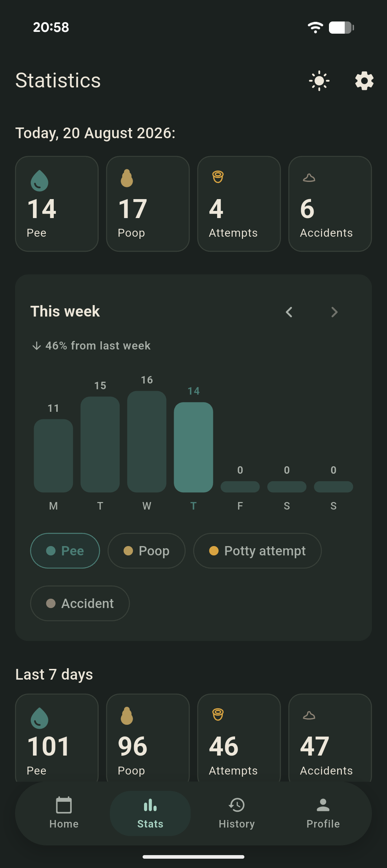This screenshot has width=387, height=868.
Task: Open settings via the gear icon
Action: pos(364,81)
